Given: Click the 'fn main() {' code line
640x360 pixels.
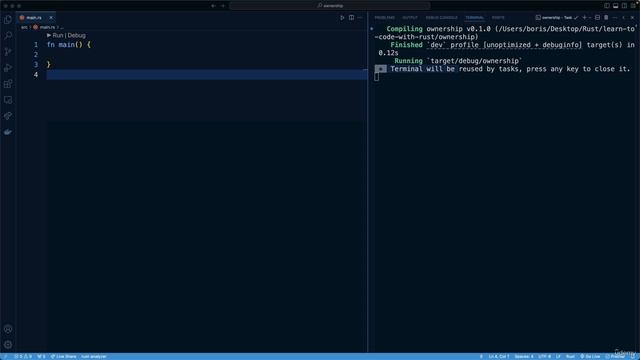Looking at the screenshot, I should [69, 44].
